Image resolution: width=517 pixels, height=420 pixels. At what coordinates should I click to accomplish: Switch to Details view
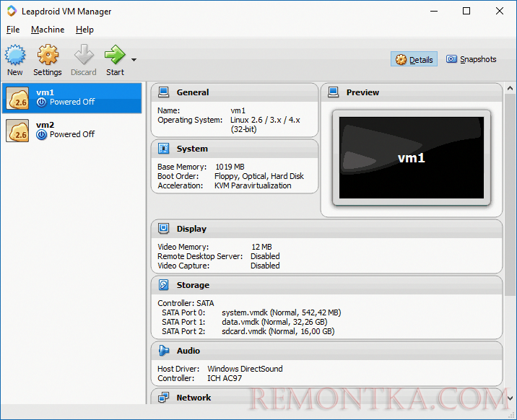[414, 60]
